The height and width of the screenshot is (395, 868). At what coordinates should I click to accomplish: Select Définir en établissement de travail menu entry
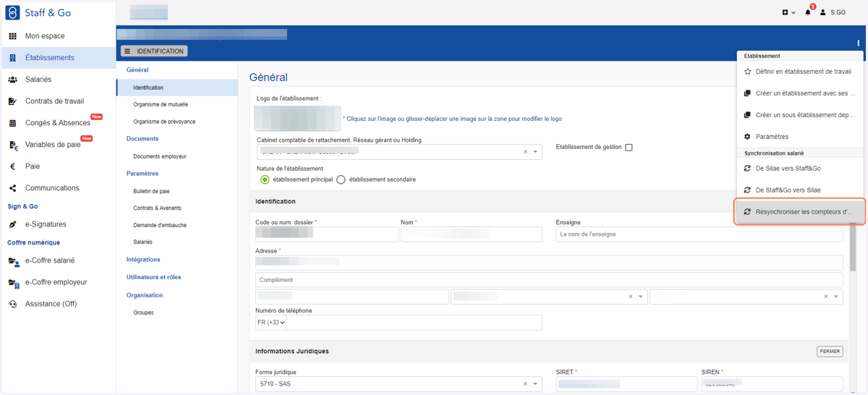800,72
